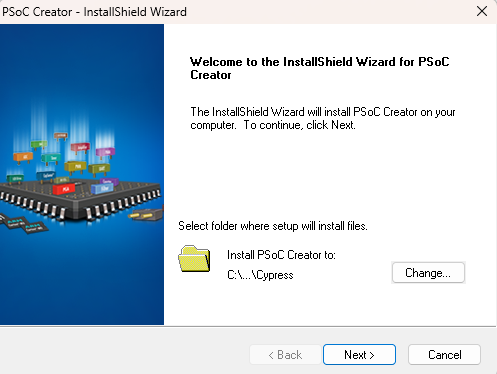Viewport: 497px width, 374px height.
Task: Click the purple floating component block
Action: coord(105,153)
